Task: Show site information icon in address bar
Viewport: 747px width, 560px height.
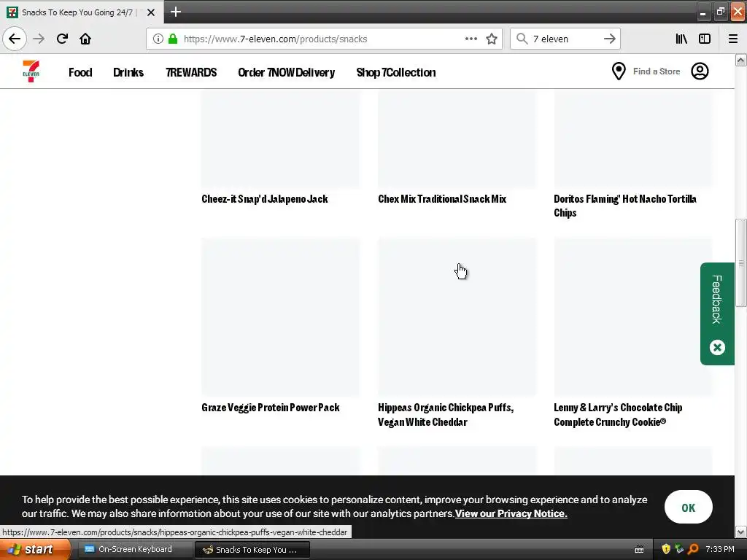Action: coord(158,39)
